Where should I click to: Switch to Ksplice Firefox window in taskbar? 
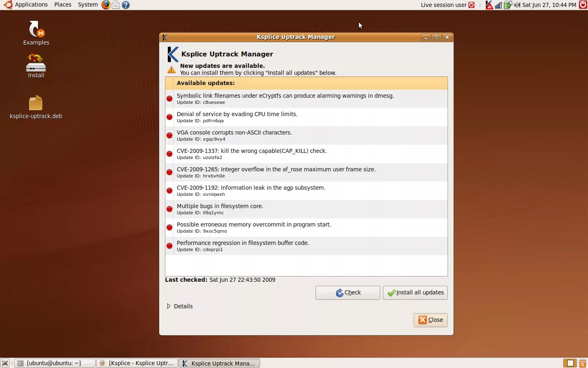tap(137, 363)
